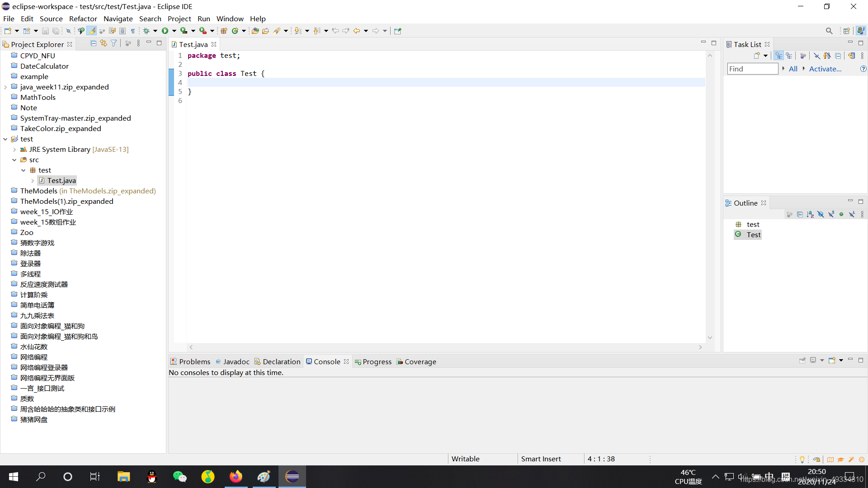Run the Test.java application
Image resolution: width=868 pixels, height=488 pixels.
[165, 30]
